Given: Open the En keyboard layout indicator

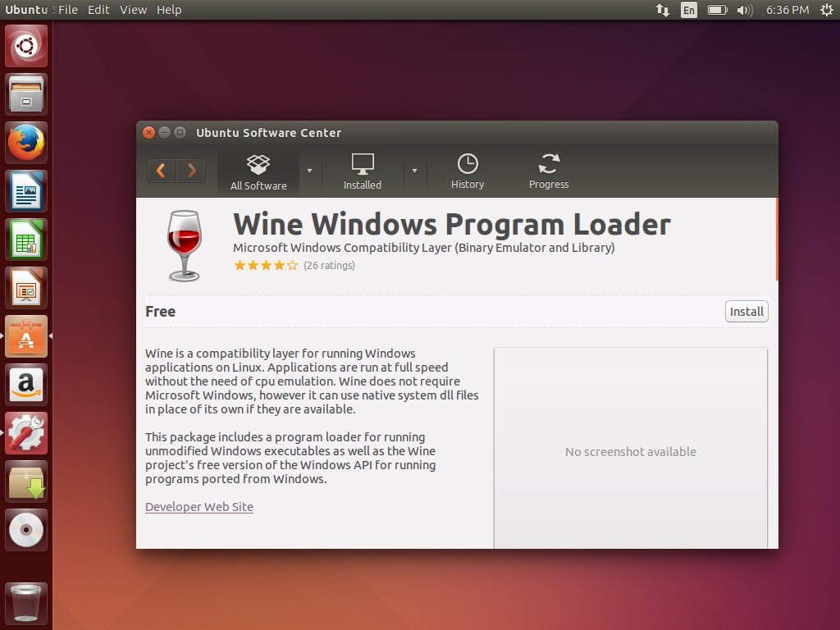Looking at the screenshot, I should tap(689, 10).
